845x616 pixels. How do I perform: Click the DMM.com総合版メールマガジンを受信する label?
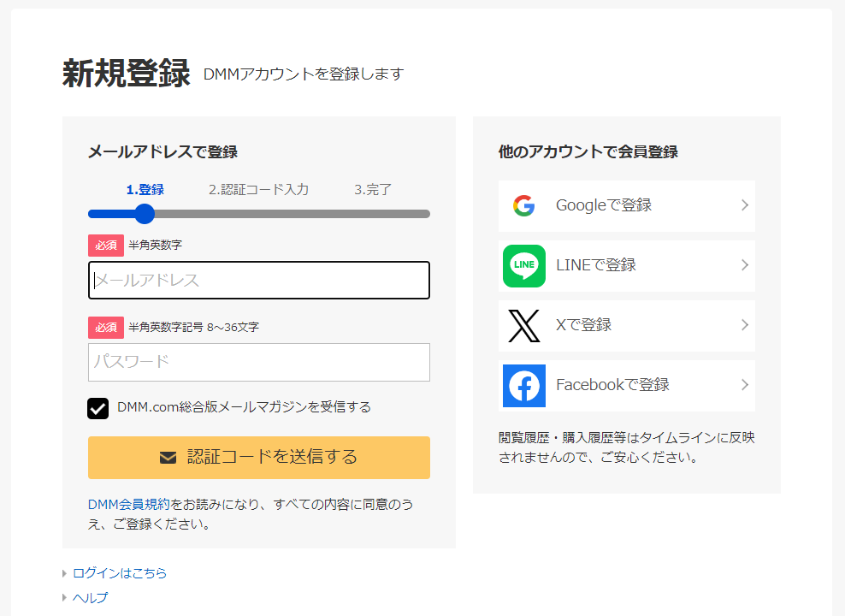(244, 407)
